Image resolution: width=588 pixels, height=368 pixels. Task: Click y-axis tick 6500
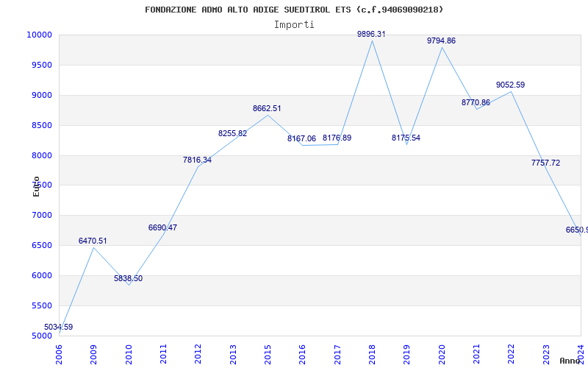pos(42,246)
